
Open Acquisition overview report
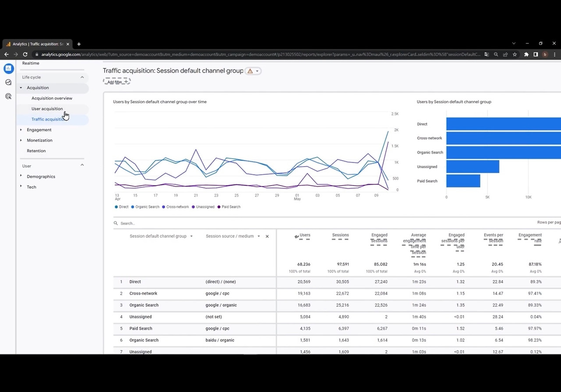pyautogui.click(x=52, y=98)
